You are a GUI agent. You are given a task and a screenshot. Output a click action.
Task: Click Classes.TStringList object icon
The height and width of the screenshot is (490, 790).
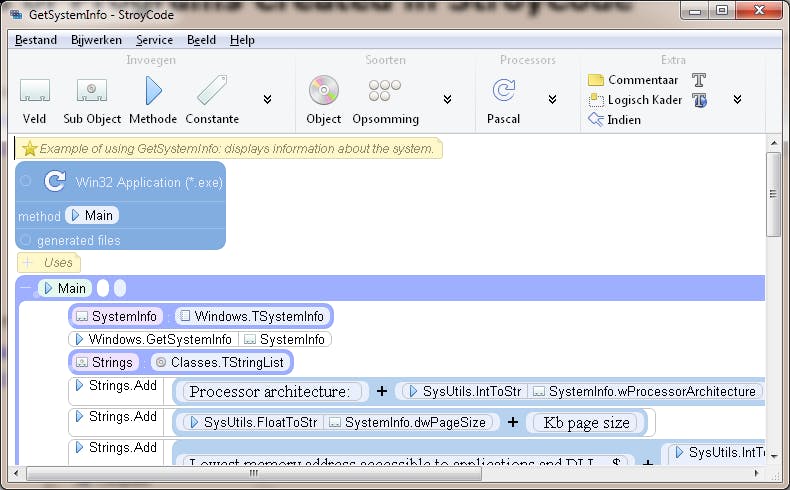coord(161,362)
